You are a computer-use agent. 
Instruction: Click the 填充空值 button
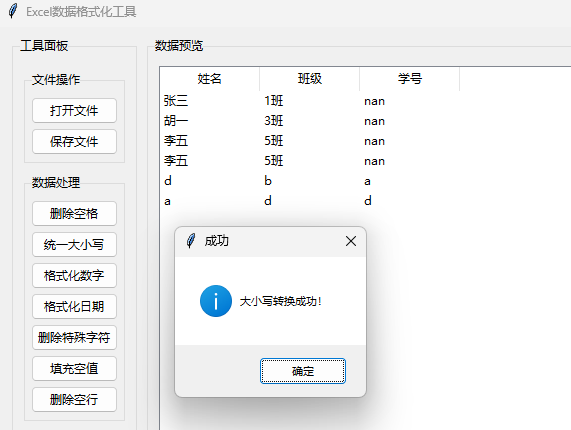coord(74,368)
